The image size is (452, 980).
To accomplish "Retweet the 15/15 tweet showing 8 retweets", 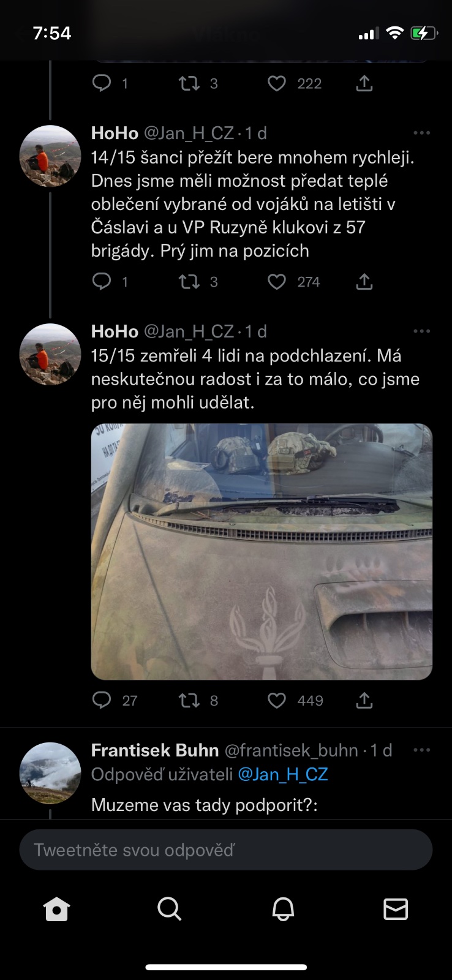I will [x=189, y=700].
